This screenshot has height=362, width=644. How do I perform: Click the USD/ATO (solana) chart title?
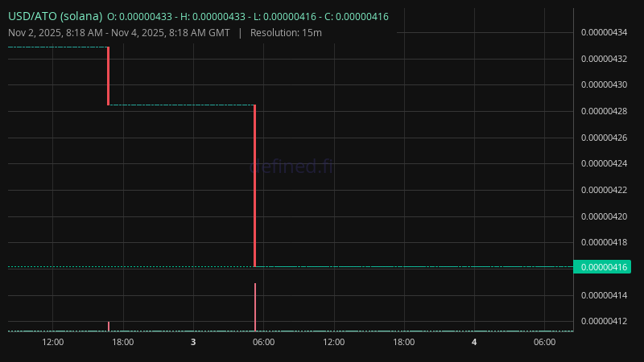(x=55, y=16)
